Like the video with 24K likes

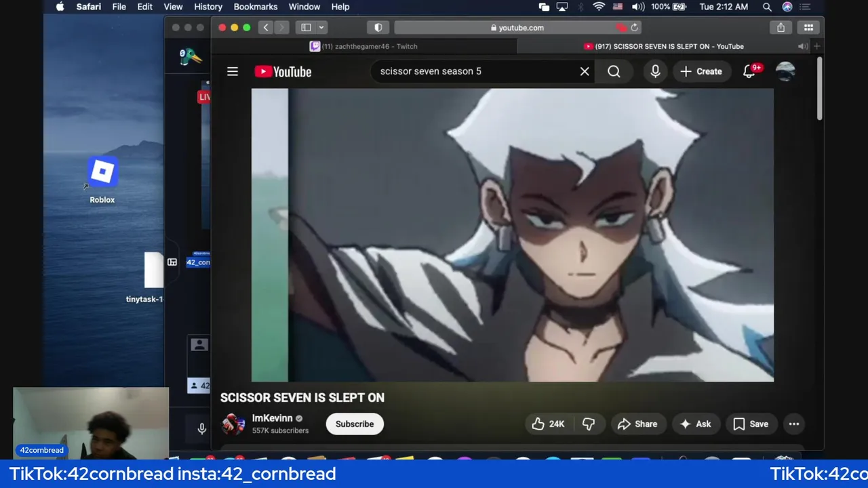pos(548,424)
